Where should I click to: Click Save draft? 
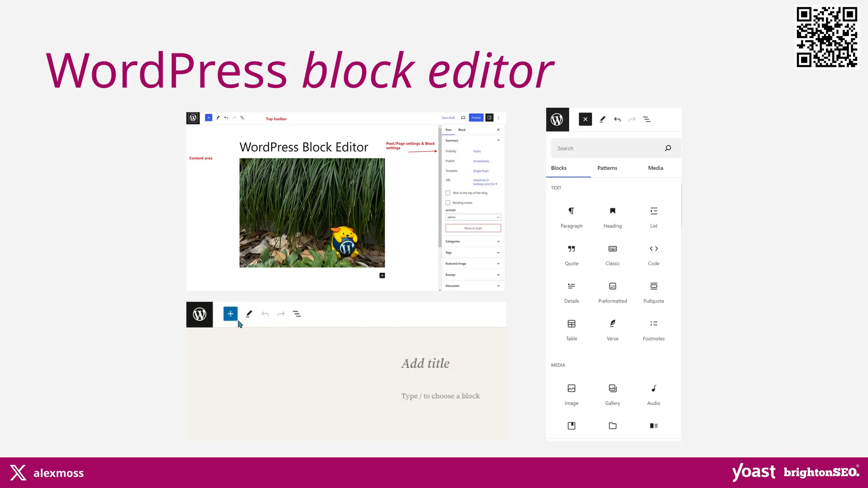pos(448,118)
